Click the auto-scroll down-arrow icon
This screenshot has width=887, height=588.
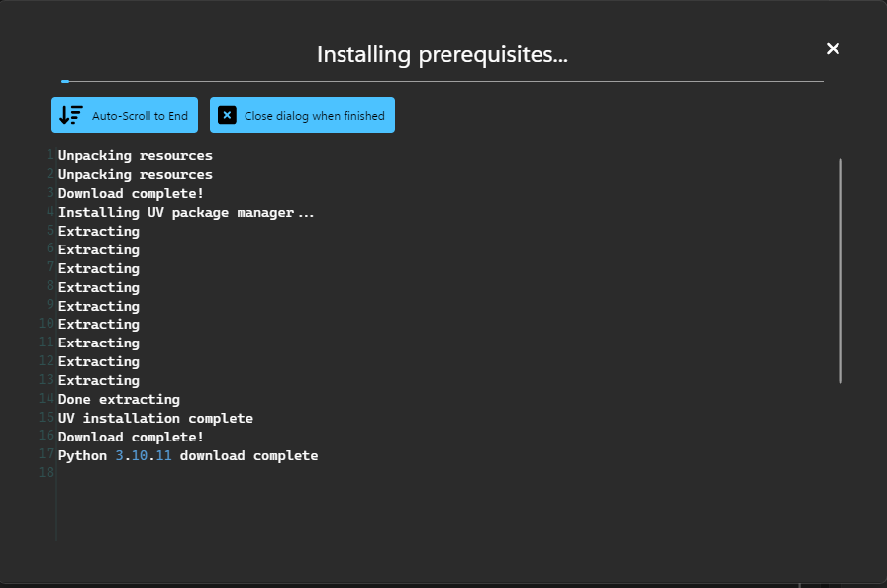point(71,115)
